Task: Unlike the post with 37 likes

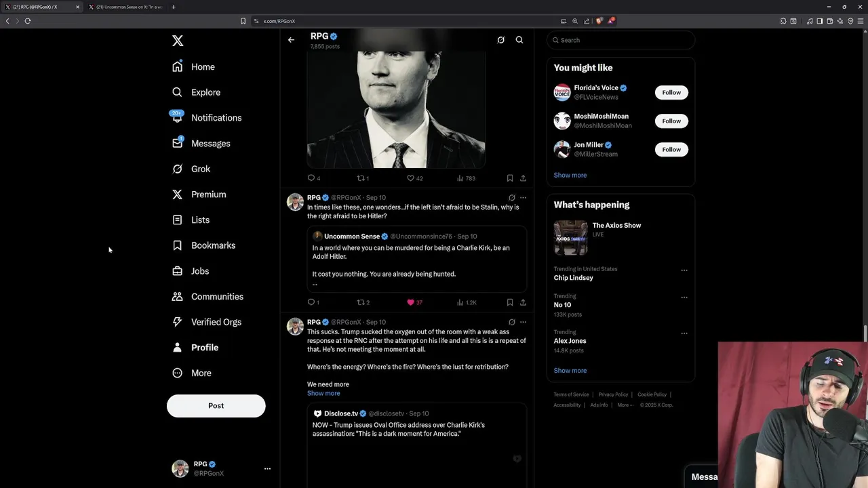Action: click(414, 302)
